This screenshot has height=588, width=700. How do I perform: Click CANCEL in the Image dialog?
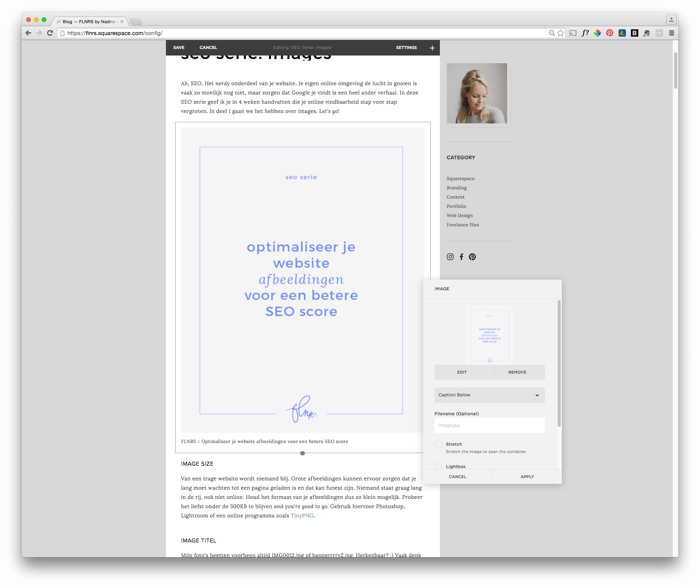[x=458, y=477]
